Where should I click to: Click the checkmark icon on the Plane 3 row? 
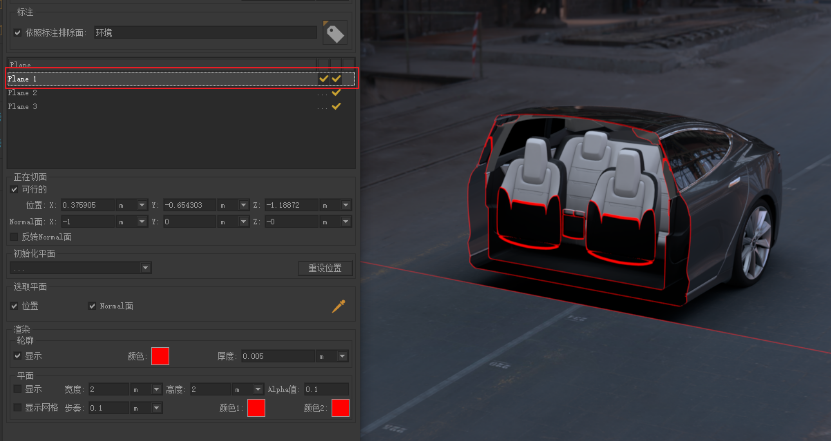pos(337,106)
